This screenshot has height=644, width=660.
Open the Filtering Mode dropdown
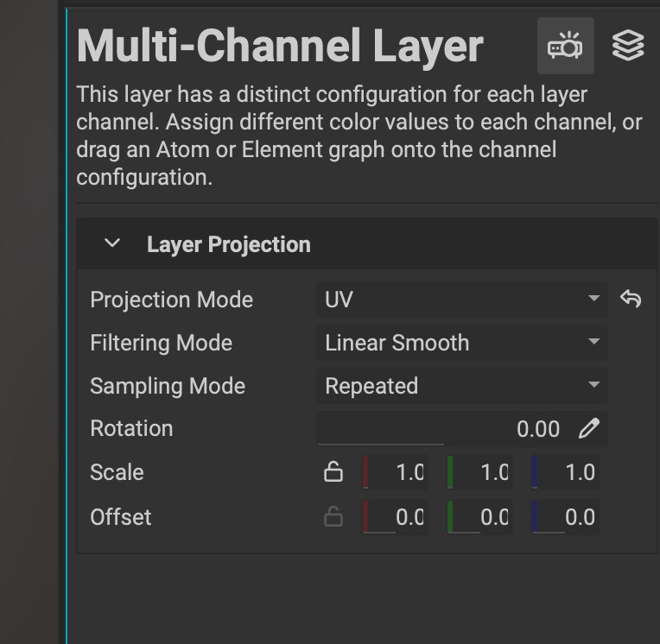tap(461, 343)
